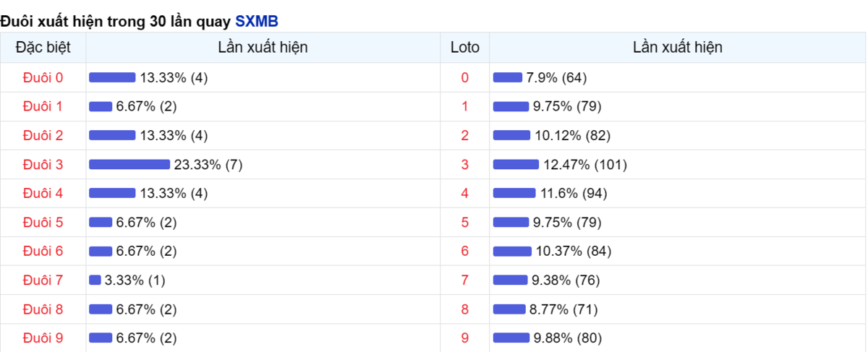
Task: Click the Đặc biệt column header
Action: coord(43,48)
